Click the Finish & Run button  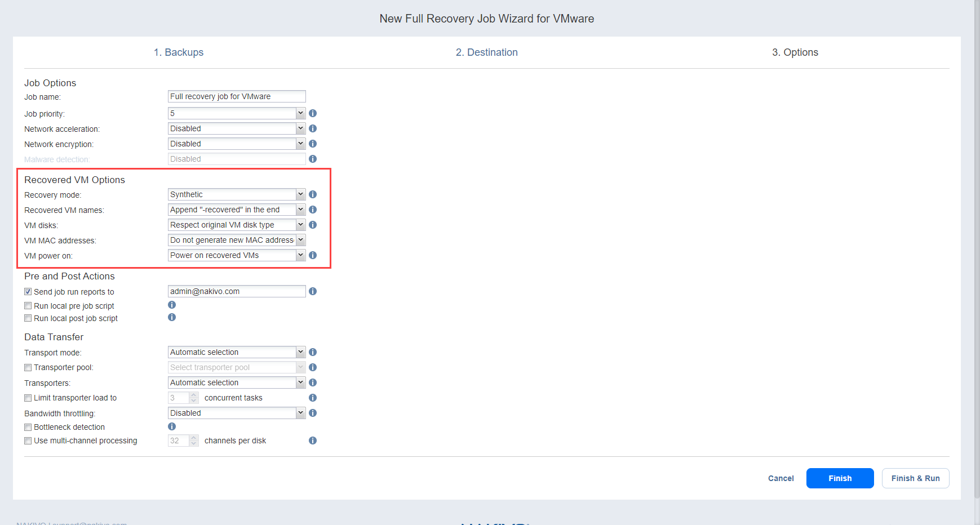(915, 478)
